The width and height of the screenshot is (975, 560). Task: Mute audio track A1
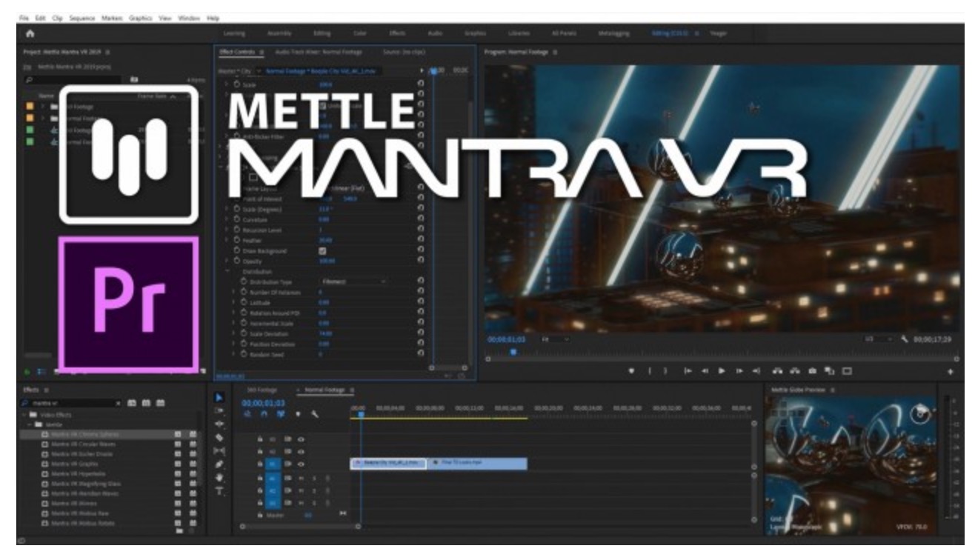pyautogui.click(x=301, y=478)
